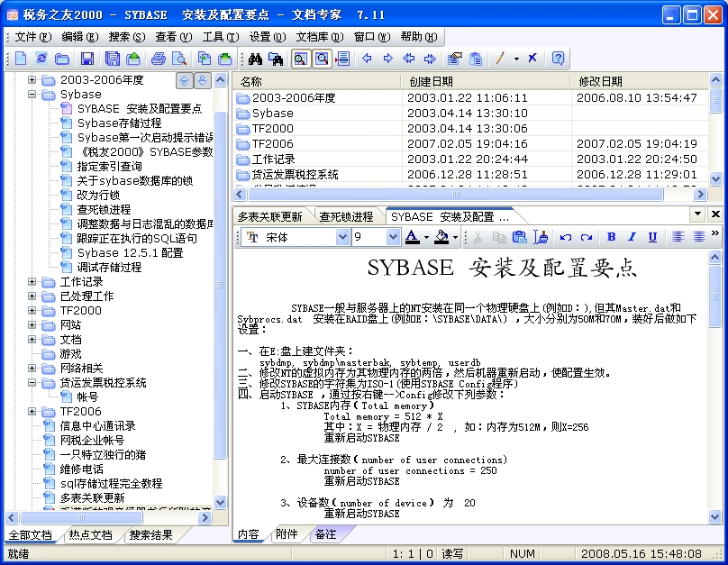Click the green up-arrow folder icon
The image size is (728, 565).
(133, 59)
